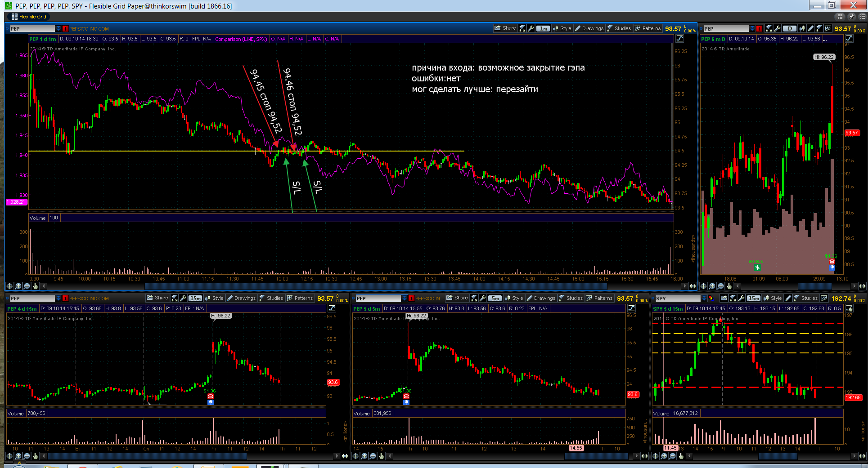
Task: Click crosshair cursor icon below main chart
Action: tap(9, 286)
